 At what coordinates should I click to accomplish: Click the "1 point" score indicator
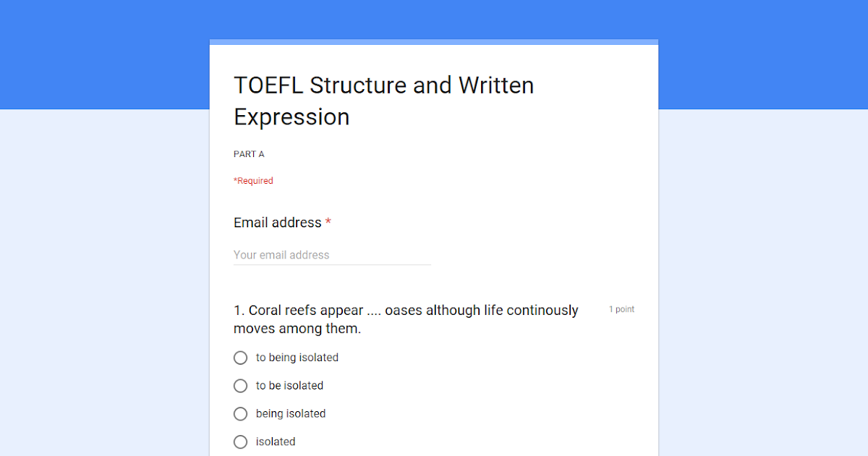click(621, 309)
